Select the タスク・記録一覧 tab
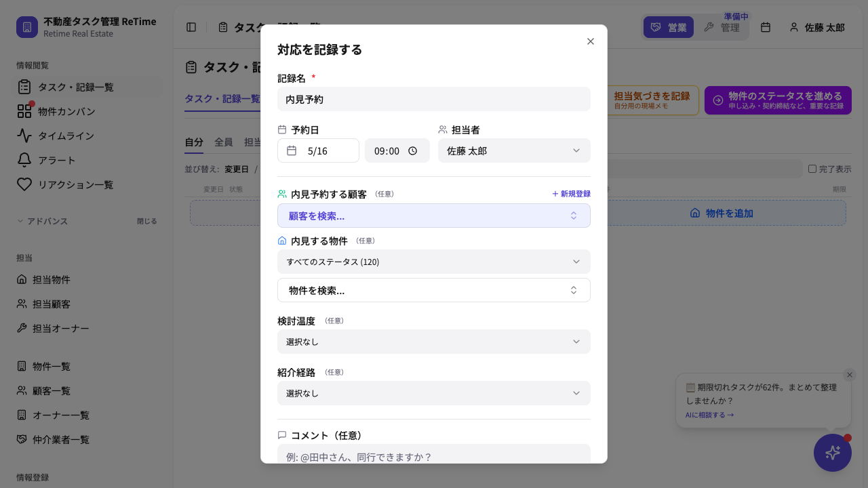 [x=222, y=99]
